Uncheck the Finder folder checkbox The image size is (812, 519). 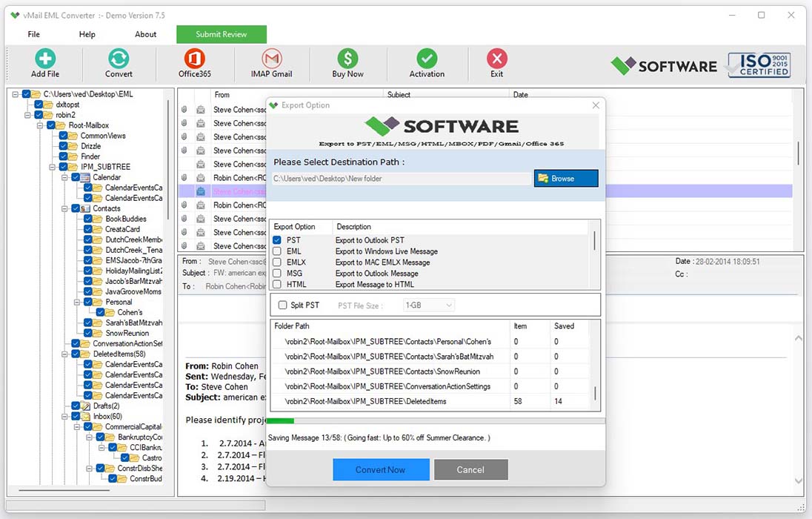64,156
